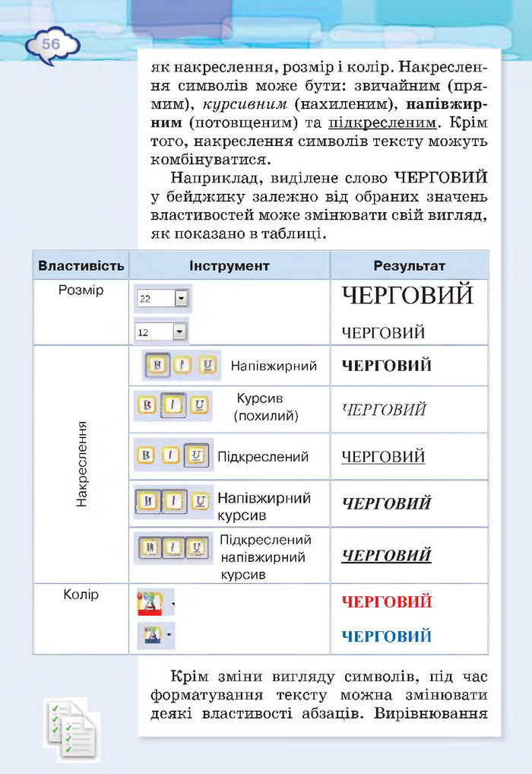Click the blue ЧЕРГОВИЙ result
The height and width of the screenshot is (774, 532).
coord(386,636)
